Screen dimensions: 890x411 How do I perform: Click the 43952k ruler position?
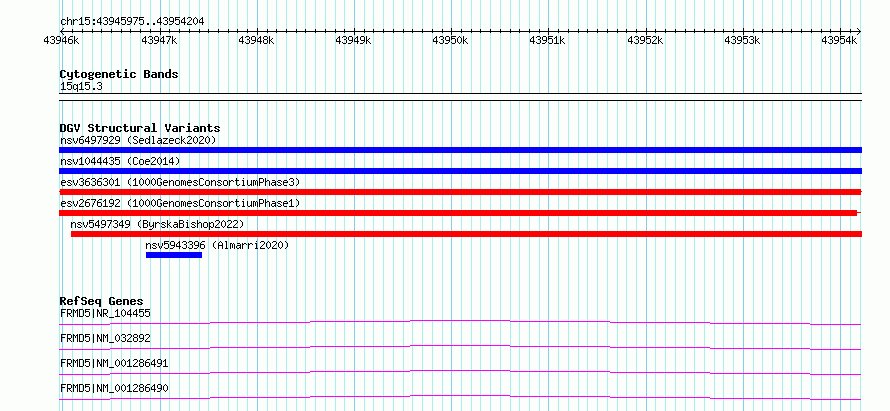pyautogui.click(x=645, y=40)
